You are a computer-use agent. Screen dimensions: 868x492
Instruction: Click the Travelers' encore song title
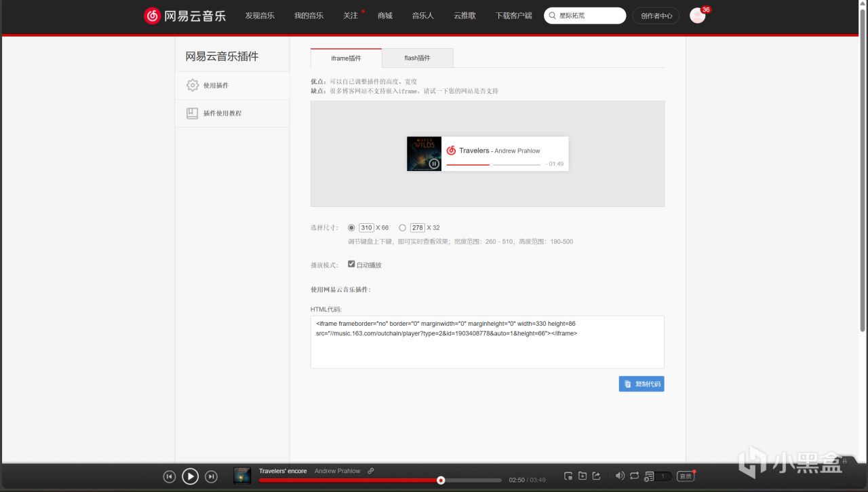283,471
